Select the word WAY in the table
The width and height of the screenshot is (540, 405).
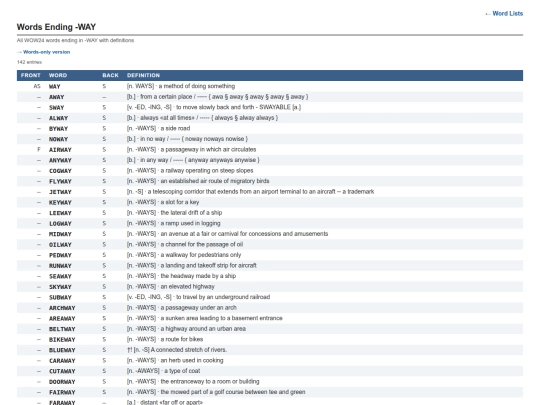[x=54, y=86]
